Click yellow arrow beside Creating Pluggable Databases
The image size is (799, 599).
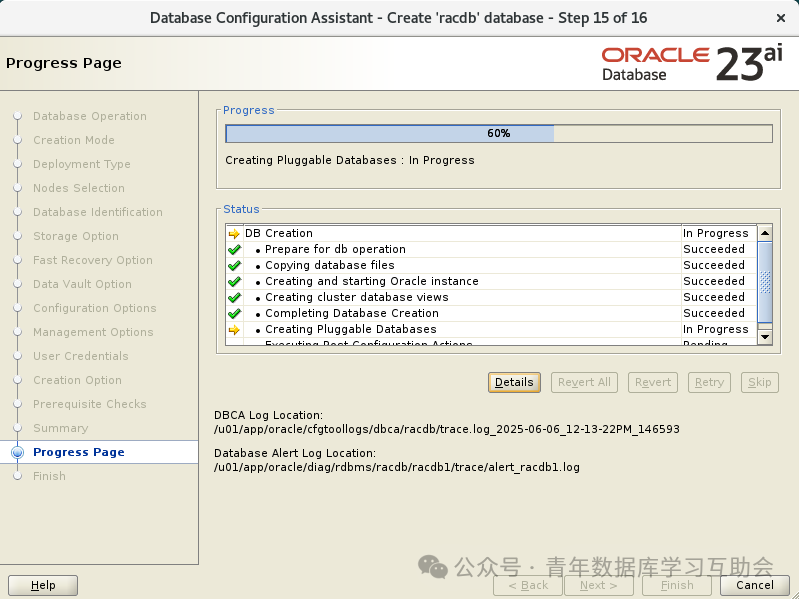[234, 330]
